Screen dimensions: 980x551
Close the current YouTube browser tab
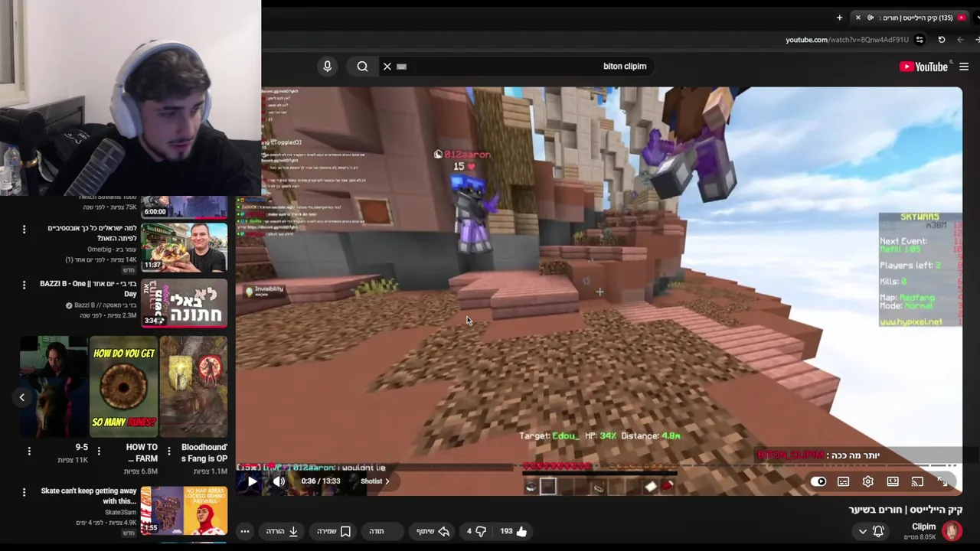(x=857, y=18)
